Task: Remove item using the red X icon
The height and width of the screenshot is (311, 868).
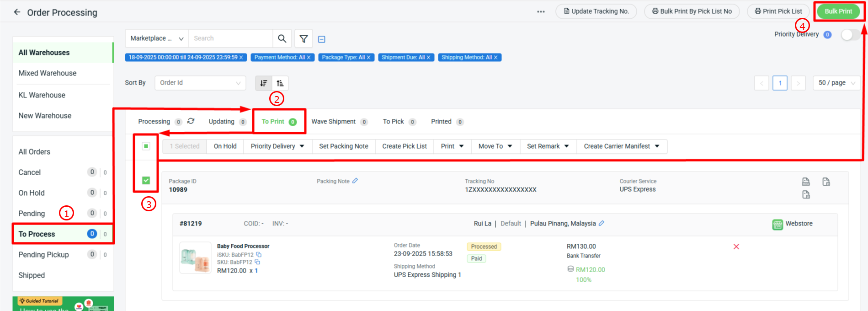Action: tap(736, 247)
